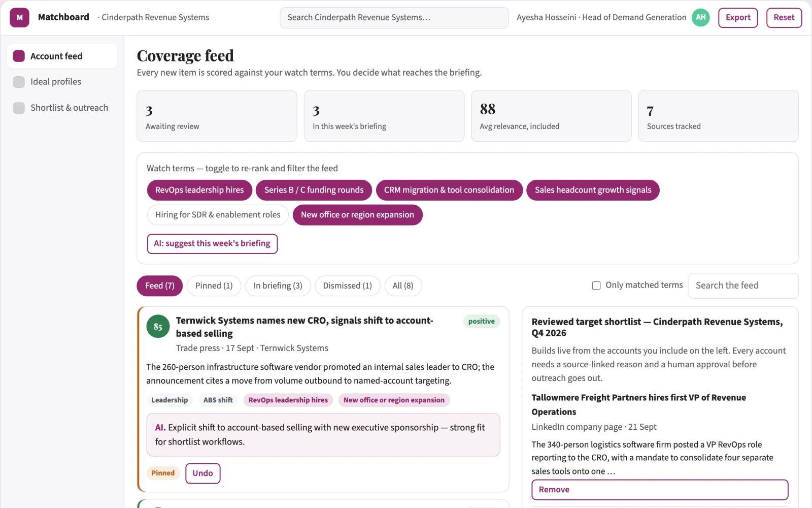Check the Only matched terms checkbox
The height and width of the screenshot is (508, 812).
(x=596, y=285)
